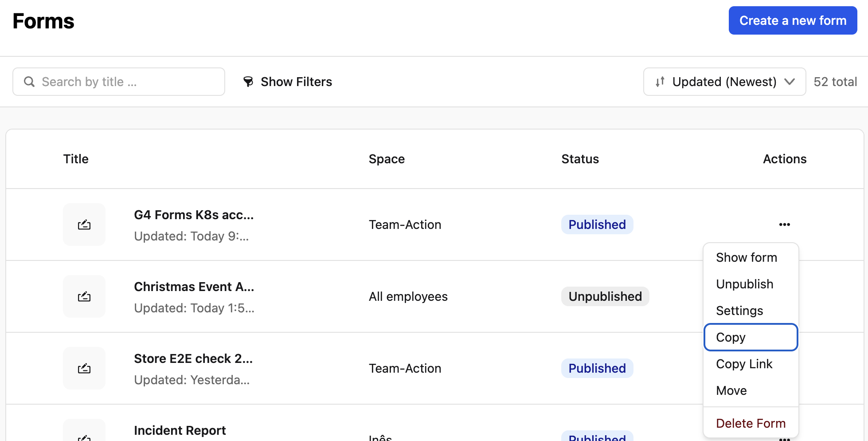868x441 pixels.
Task: Click the sort arrows icon
Action: (660, 82)
